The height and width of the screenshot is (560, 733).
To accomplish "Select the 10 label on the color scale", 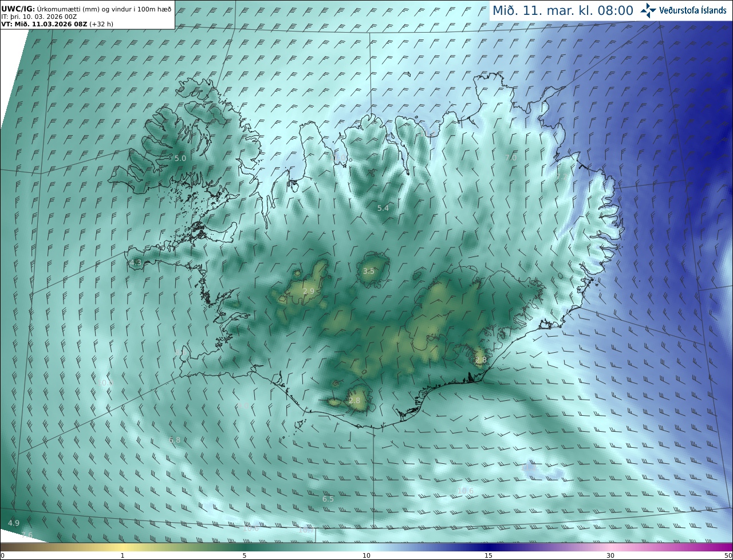I will click(366, 555).
